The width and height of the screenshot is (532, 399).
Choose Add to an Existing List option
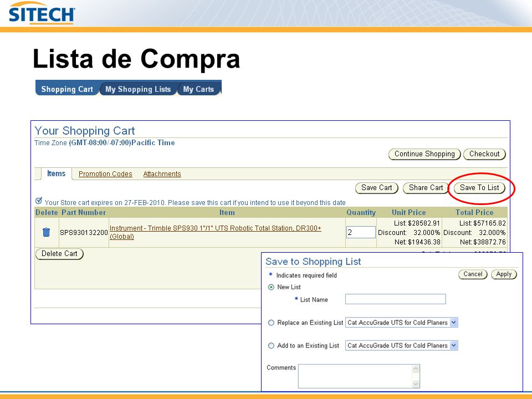[x=271, y=346]
